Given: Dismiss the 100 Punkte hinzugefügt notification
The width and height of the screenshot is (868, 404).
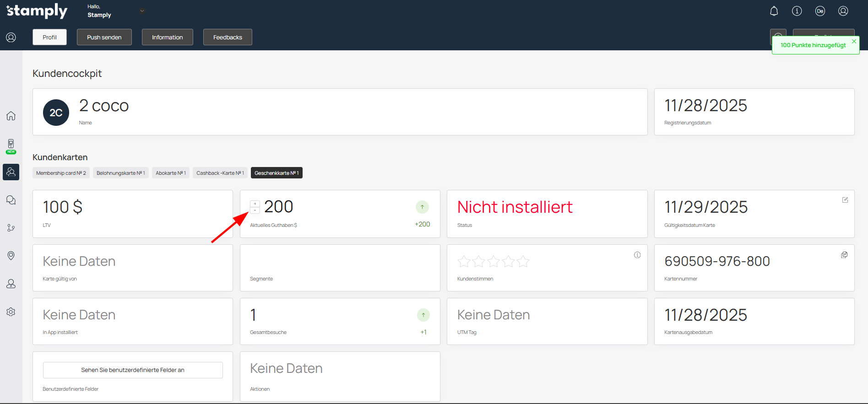Looking at the screenshot, I should pos(854,41).
